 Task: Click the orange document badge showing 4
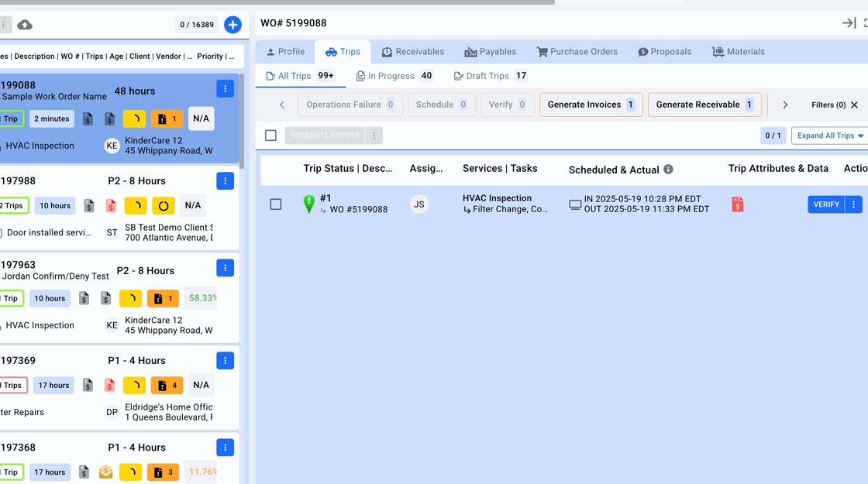[167, 385]
